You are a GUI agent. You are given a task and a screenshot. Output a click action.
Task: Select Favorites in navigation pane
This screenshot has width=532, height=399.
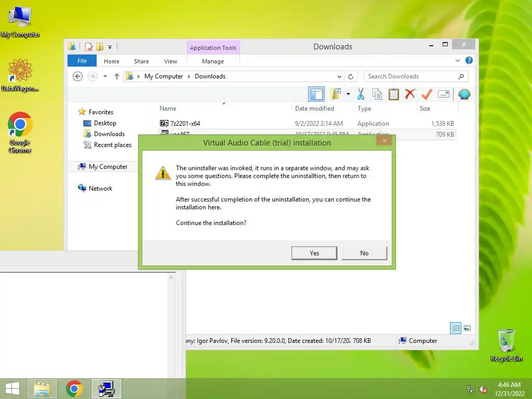point(101,112)
